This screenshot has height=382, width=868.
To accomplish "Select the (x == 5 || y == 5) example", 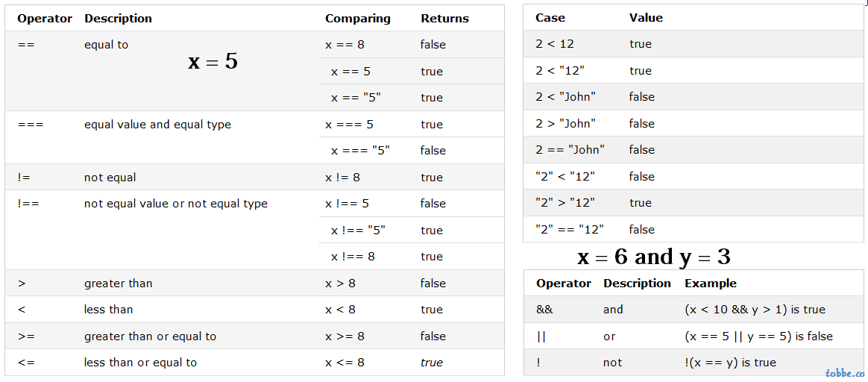I will tap(758, 336).
